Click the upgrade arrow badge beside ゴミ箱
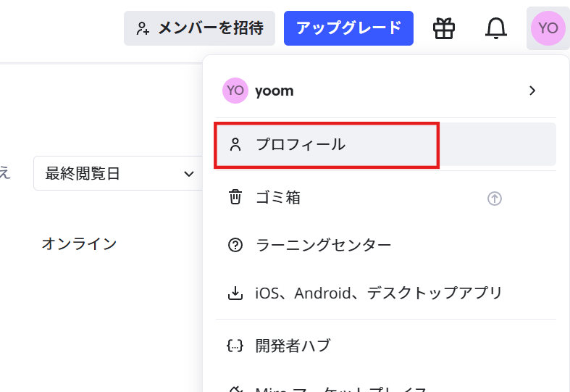The image size is (570, 392). [495, 198]
